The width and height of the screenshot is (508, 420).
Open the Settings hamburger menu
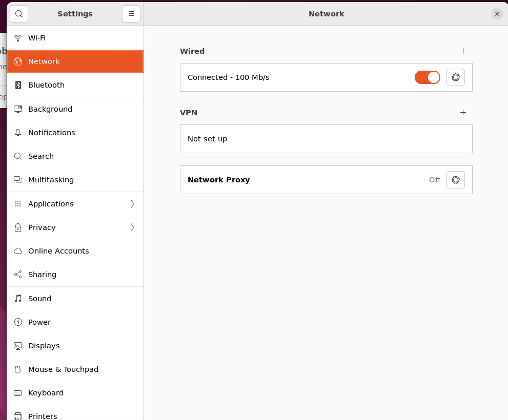click(131, 14)
